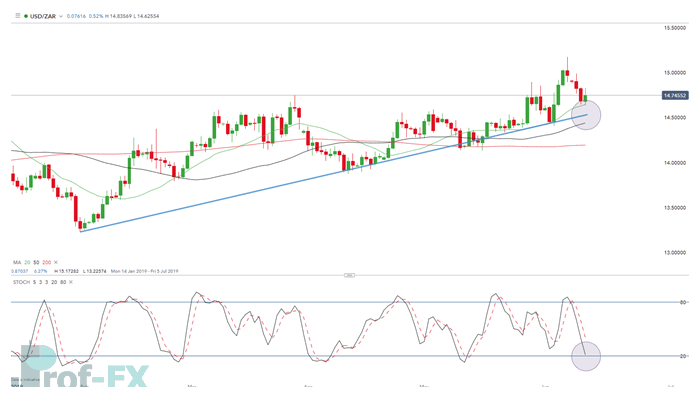This screenshot has width=700, height=398.
Task: Click the USD/ZAR symbol name
Action: tap(43, 16)
